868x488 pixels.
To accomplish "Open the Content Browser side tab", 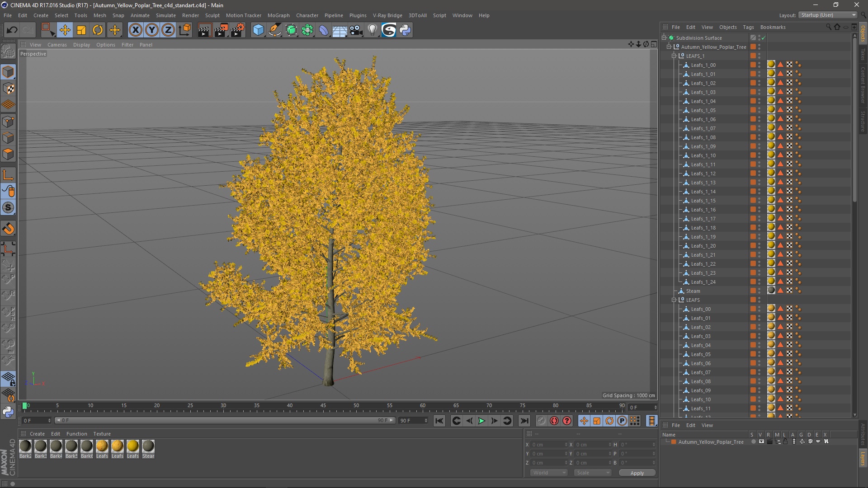I will point(863,84).
